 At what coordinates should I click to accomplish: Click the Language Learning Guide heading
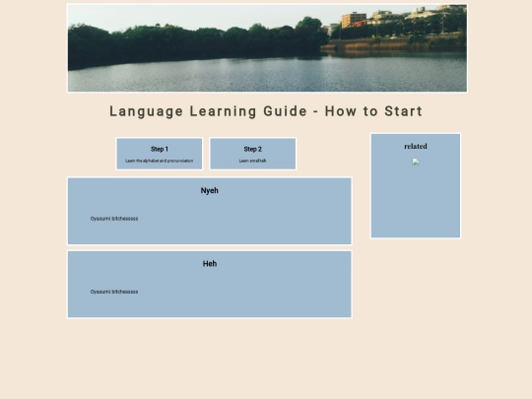(x=266, y=111)
